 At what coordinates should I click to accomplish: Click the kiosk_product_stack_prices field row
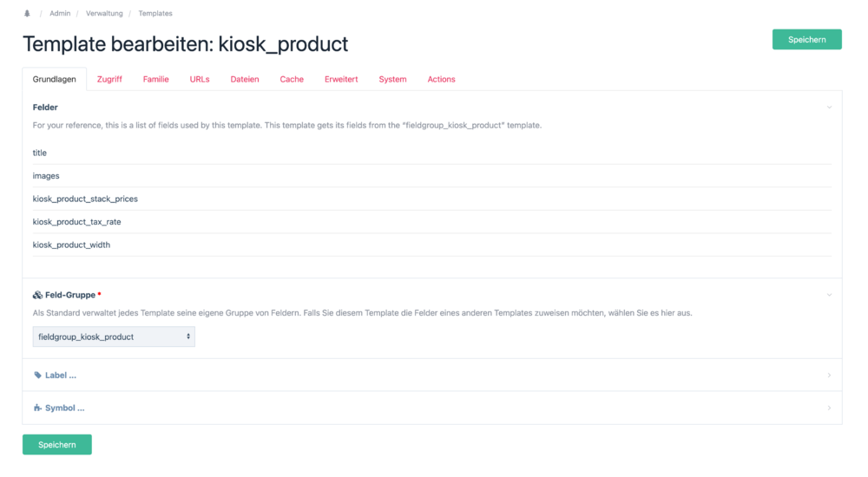click(x=85, y=199)
